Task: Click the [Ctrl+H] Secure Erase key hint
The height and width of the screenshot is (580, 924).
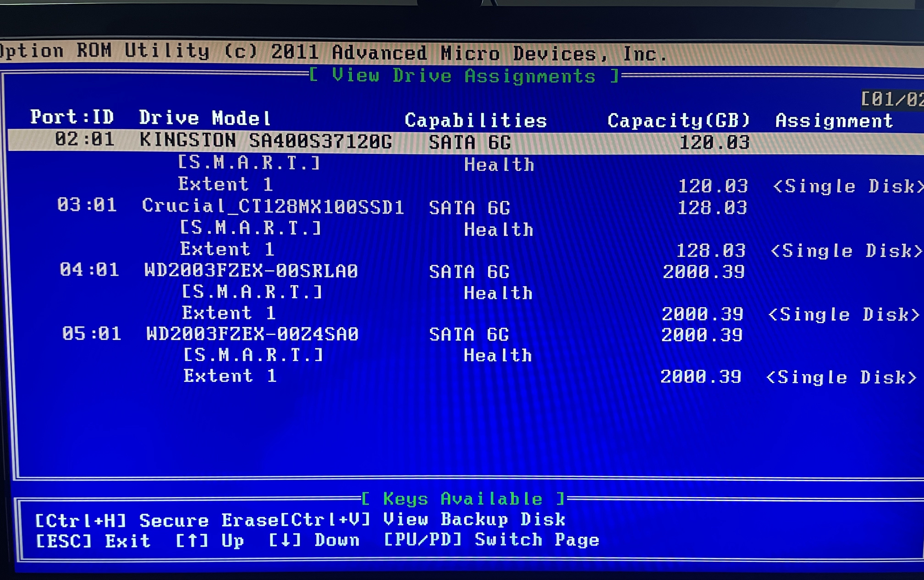Action: (157, 520)
